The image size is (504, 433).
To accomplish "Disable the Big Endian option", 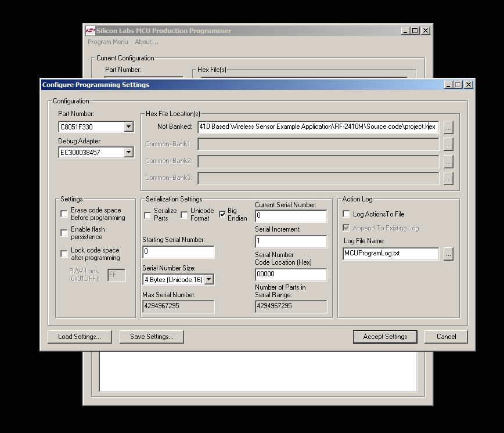I will [x=222, y=214].
